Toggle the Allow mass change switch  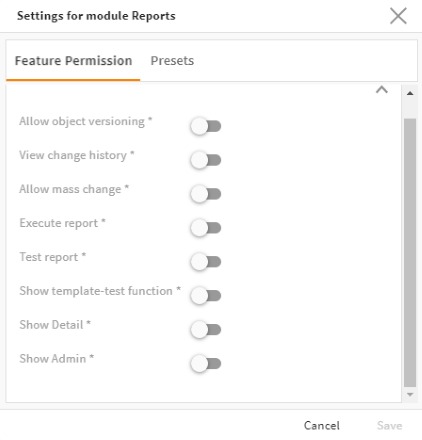206,194
